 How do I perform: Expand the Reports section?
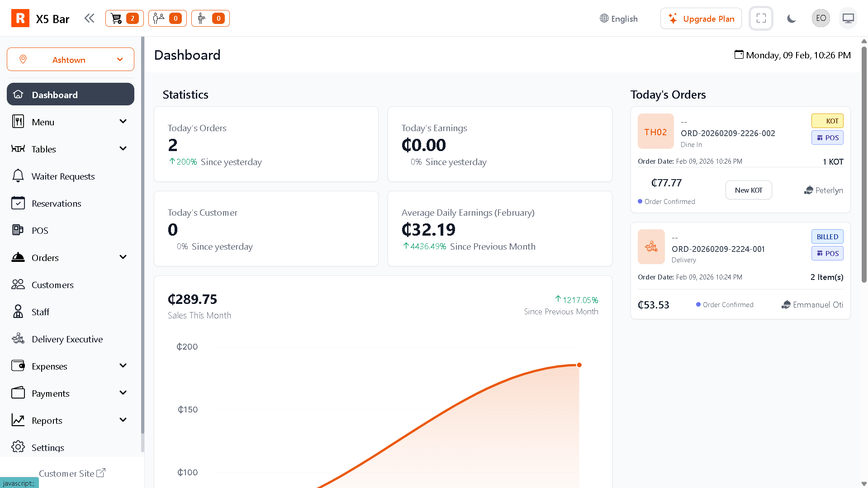[123, 420]
